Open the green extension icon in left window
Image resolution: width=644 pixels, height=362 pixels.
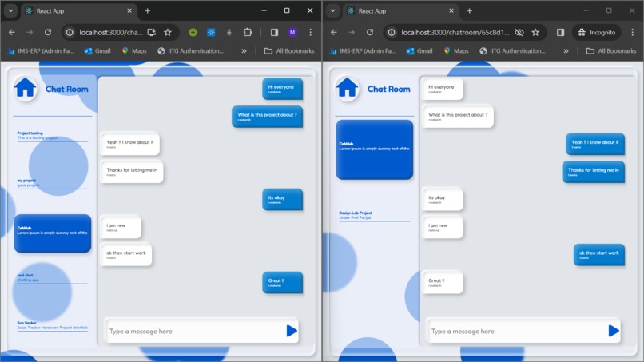click(193, 32)
